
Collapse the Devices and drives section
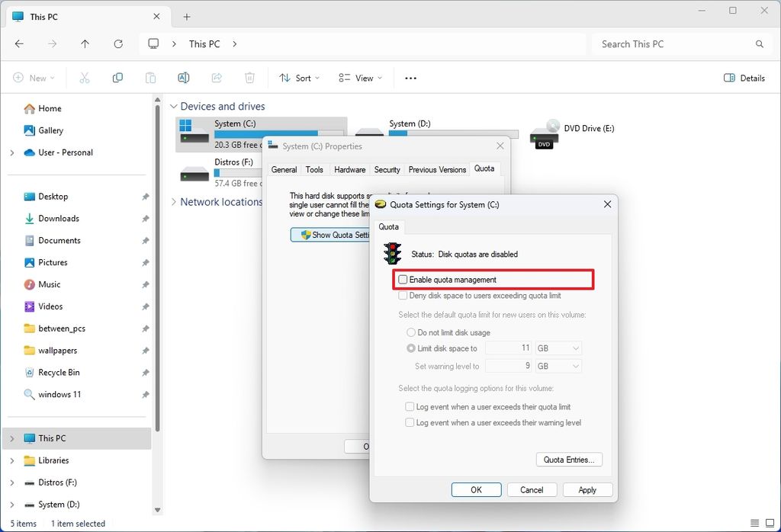point(175,106)
